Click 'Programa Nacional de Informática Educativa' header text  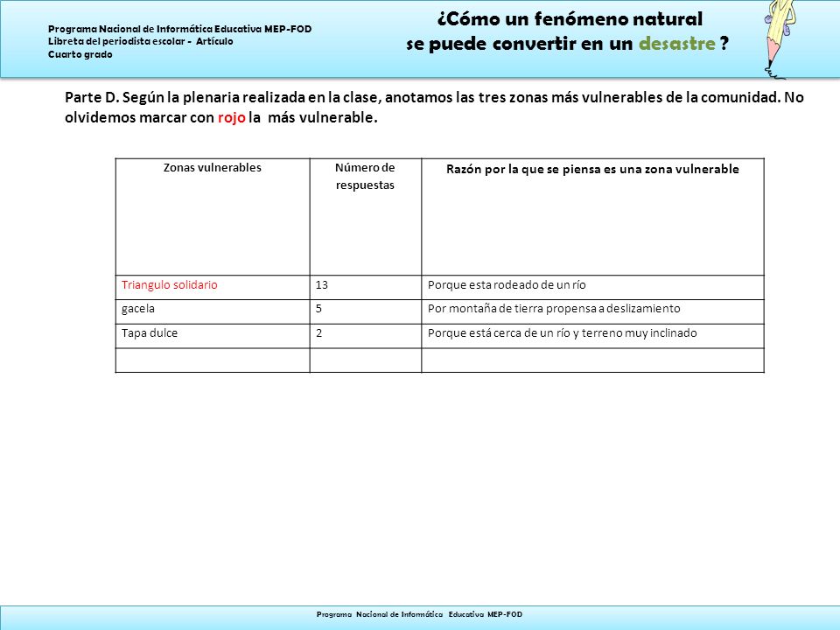[x=180, y=29]
